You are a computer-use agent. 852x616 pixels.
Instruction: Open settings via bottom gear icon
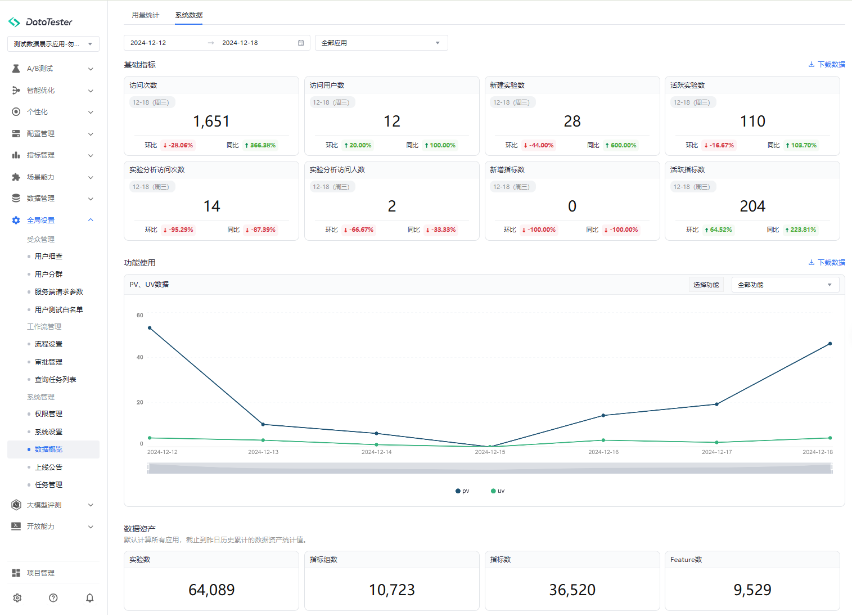17,598
